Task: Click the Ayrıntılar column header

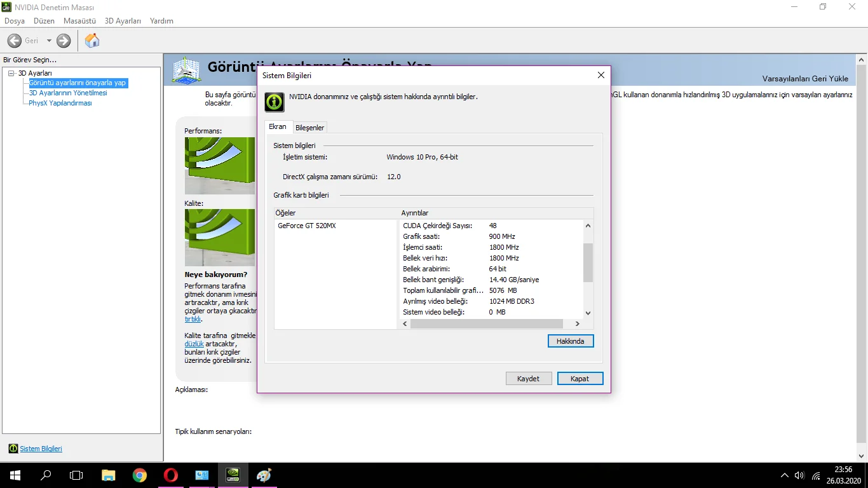Action: [x=496, y=213]
